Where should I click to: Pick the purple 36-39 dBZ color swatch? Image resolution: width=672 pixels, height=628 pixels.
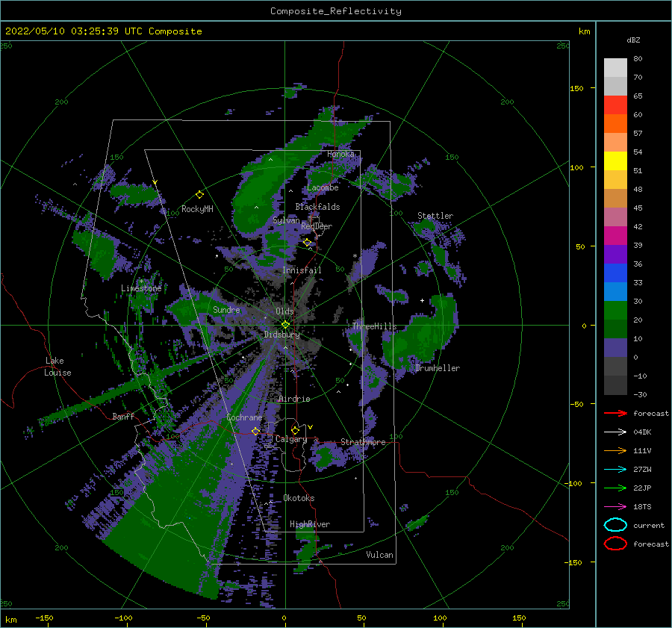tap(615, 254)
